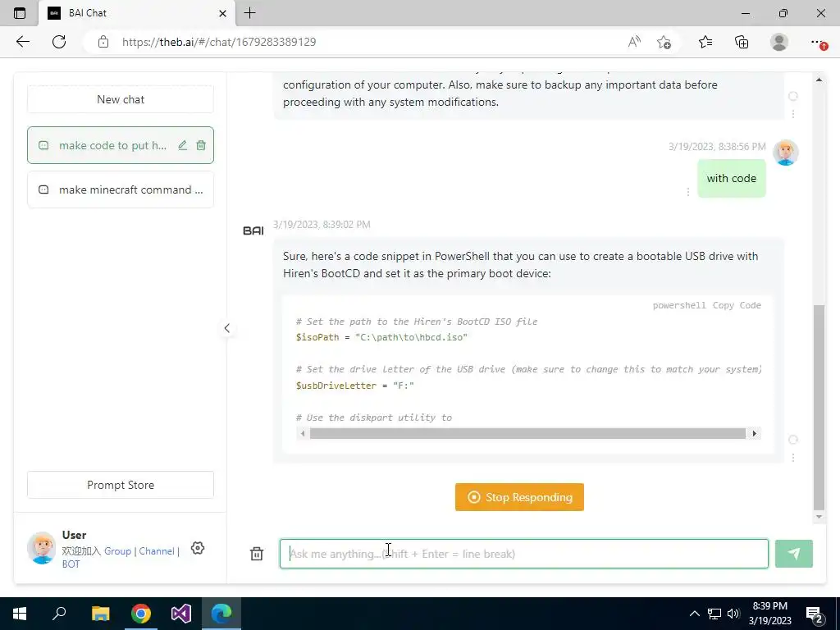840x630 pixels.
Task: Open options dots beside PowerShell response
Action: (793, 458)
